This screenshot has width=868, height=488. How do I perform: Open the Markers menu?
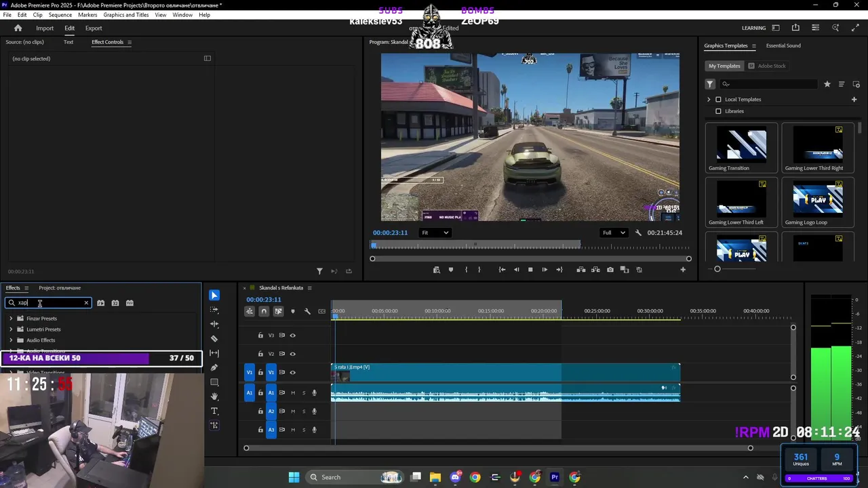[87, 15]
